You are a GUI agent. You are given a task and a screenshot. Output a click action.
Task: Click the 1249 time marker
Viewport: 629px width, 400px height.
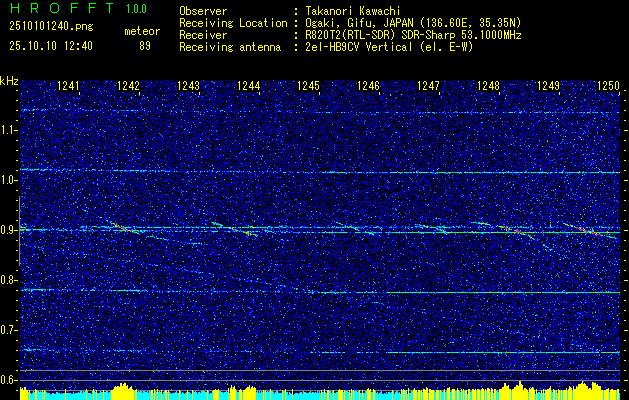point(548,85)
